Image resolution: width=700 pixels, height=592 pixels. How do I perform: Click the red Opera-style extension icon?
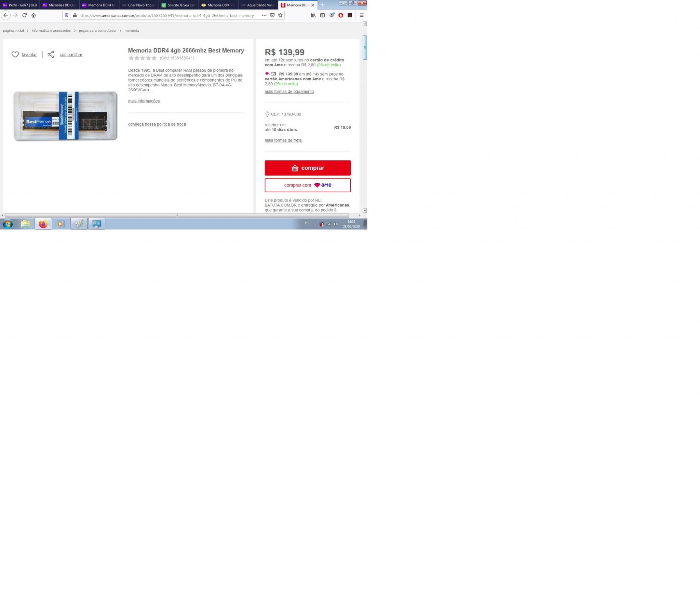tap(341, 15)
